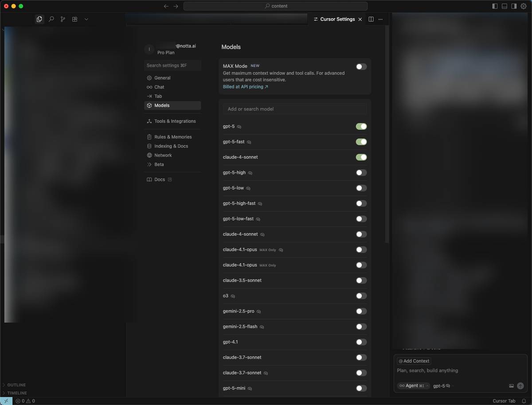Click the 'content' command center search box
The height and width of the screenshot is (405, 532).
click(x=275, y=6)
